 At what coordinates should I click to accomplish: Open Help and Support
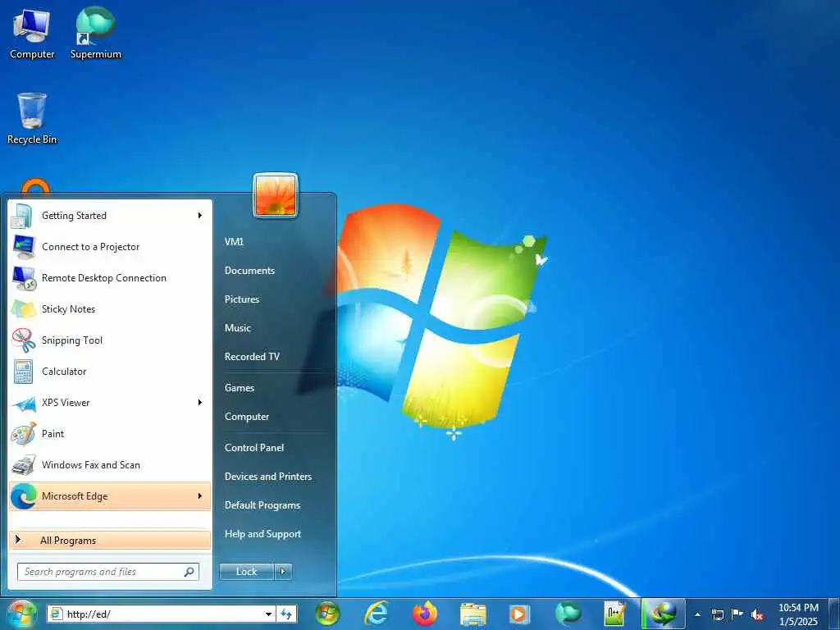263,534
